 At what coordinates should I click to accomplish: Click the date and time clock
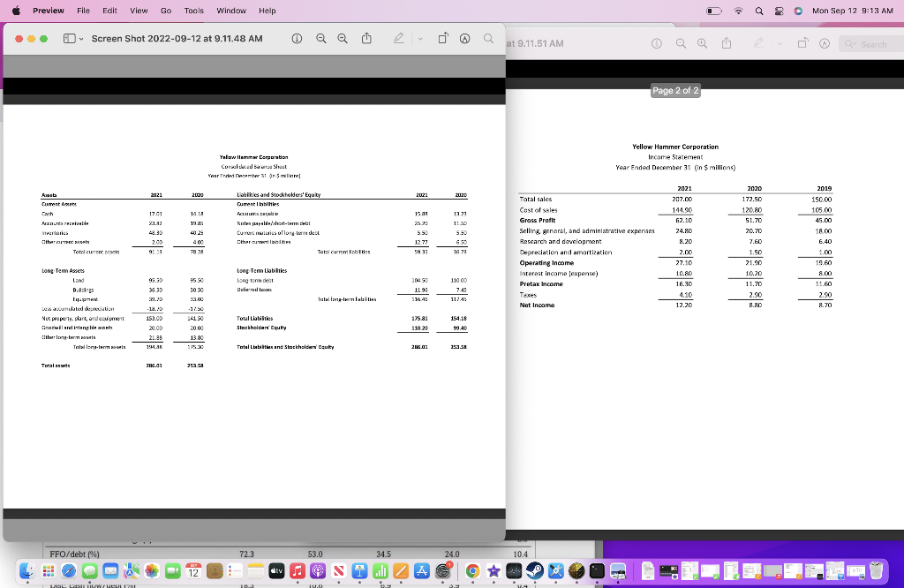tap(853, 11)
